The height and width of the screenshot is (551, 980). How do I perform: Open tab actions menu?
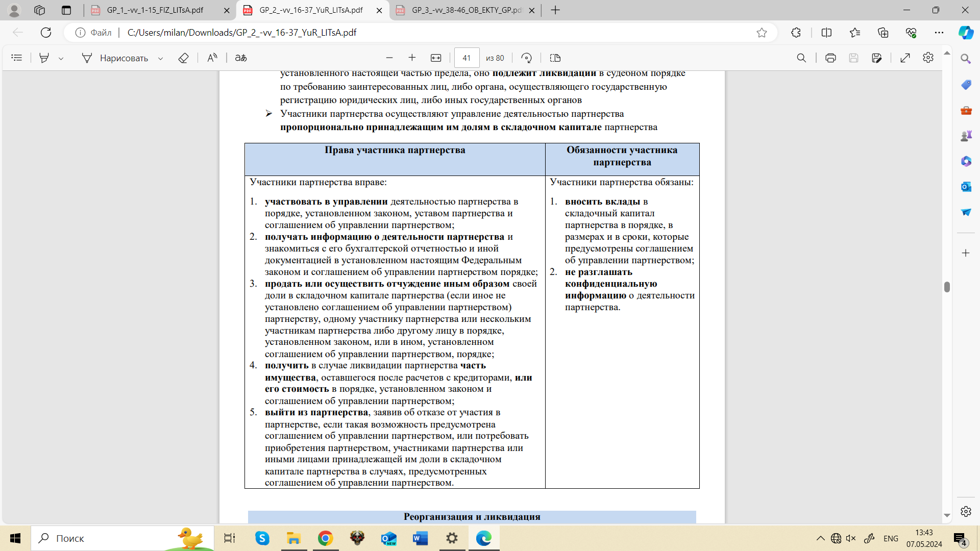pyautogui.click(x=66, y=10)
